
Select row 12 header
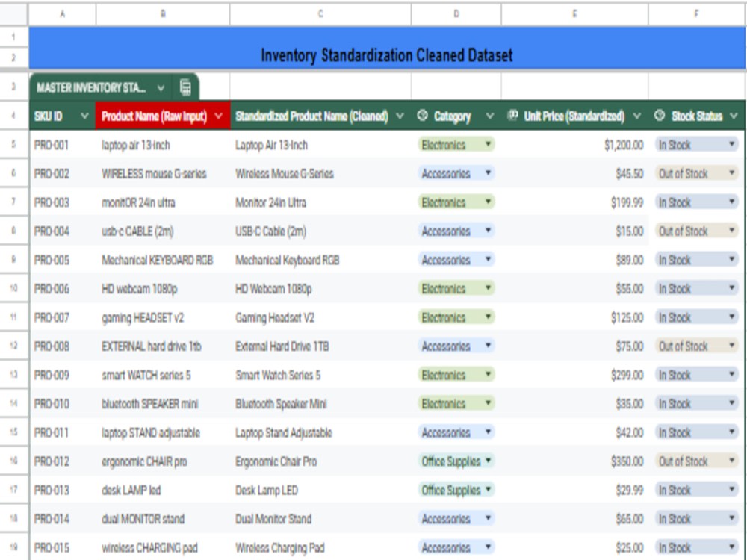13,346
